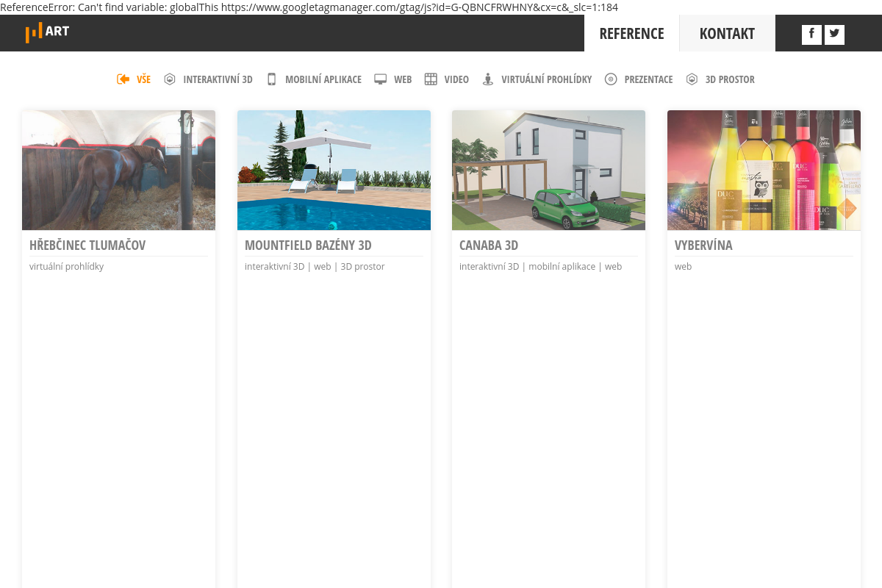The height and width of the screenshot is (588, 882).
Task: Open the CANABA 3D title link
Action: pos(489,245)
